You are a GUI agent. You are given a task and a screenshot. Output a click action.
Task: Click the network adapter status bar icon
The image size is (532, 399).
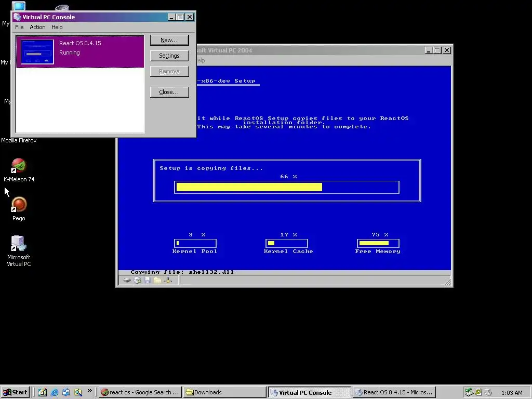point(168,280)
